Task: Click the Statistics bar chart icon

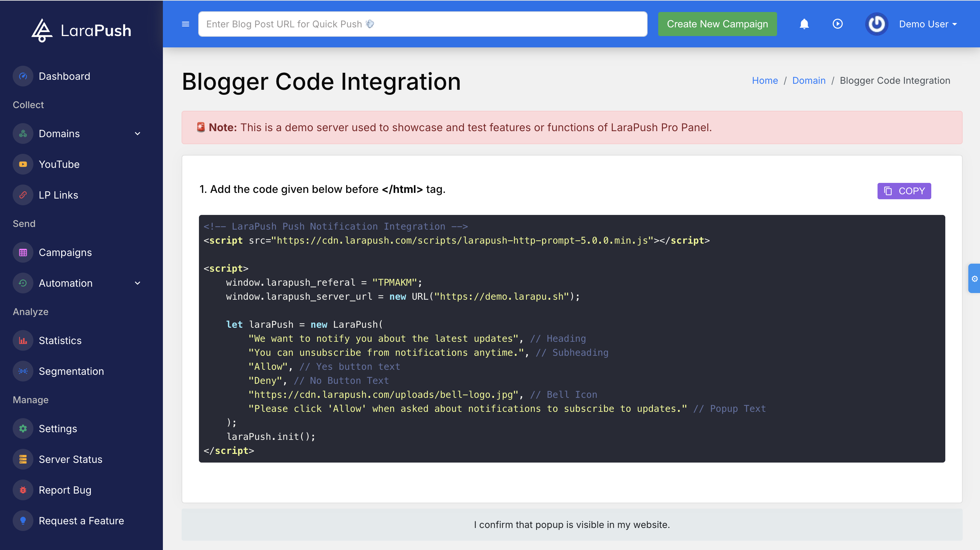Action: (23, 340)
